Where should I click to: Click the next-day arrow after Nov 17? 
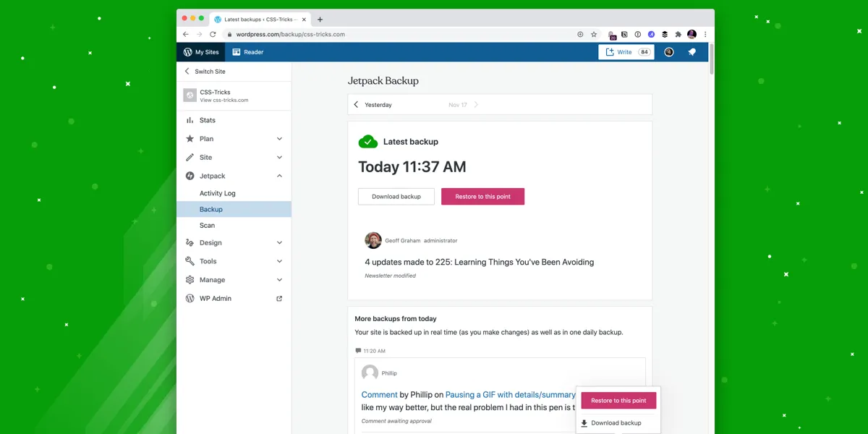tap(476, 105)
